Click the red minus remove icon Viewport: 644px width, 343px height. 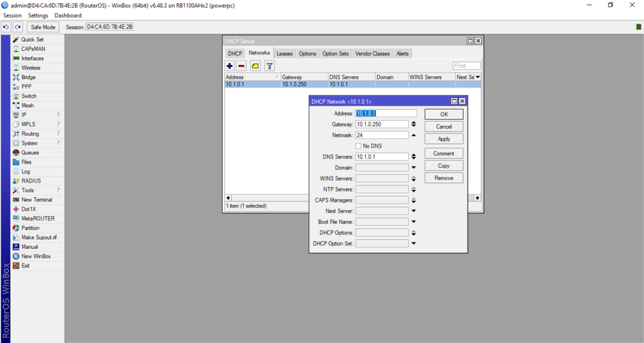click(x=241, y=66)
